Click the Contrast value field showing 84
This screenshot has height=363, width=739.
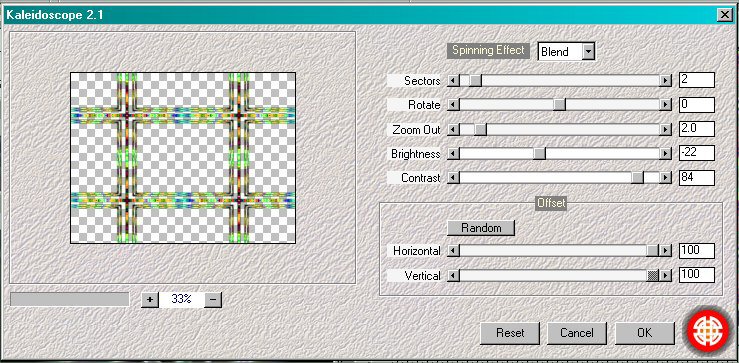click(x=697, y=178)
